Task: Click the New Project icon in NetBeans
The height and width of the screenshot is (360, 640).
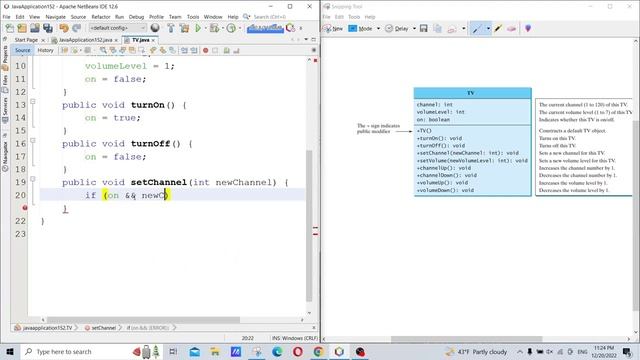Action: point(22,28)
